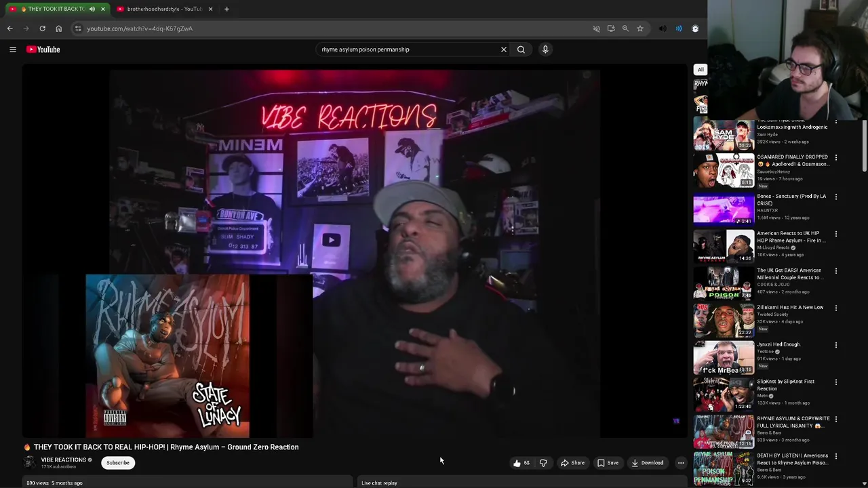Open a new browser tab
The width and height of the screenshot is (868, 488).
tap(226, 9)
